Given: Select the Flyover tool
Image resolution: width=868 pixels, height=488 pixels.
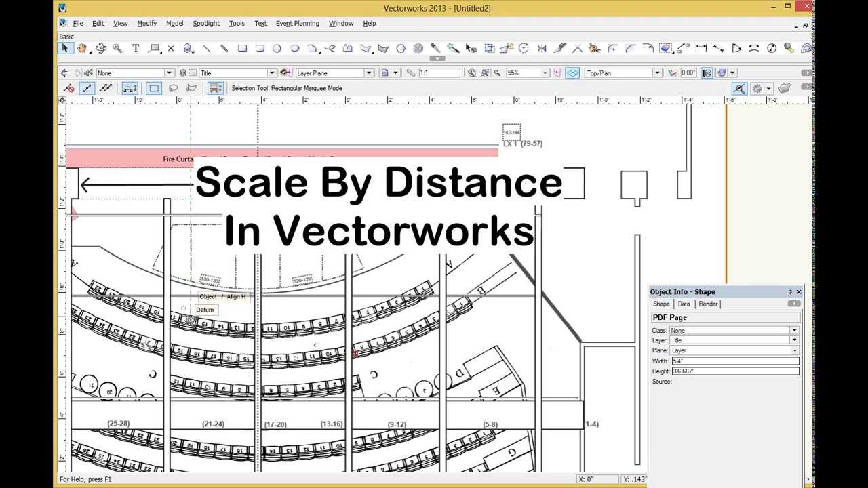Looking at the screenshot, I should (x=101, y=48).
